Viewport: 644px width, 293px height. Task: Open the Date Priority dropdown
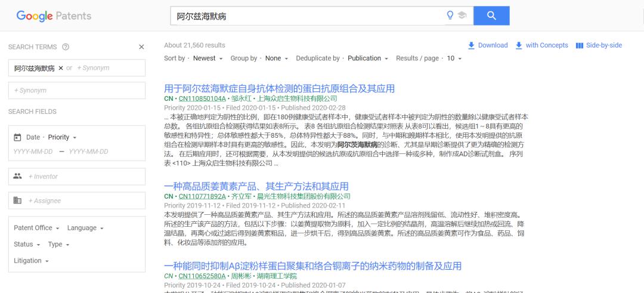(62, 137)
